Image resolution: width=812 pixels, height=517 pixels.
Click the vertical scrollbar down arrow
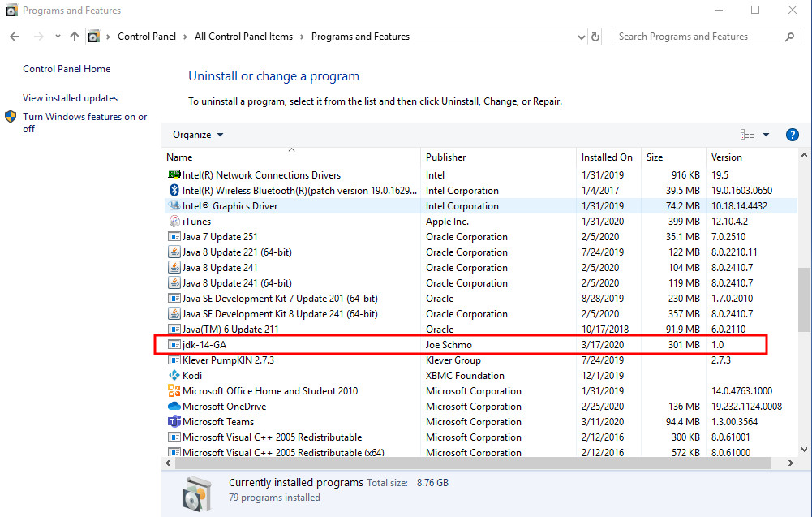804,450
